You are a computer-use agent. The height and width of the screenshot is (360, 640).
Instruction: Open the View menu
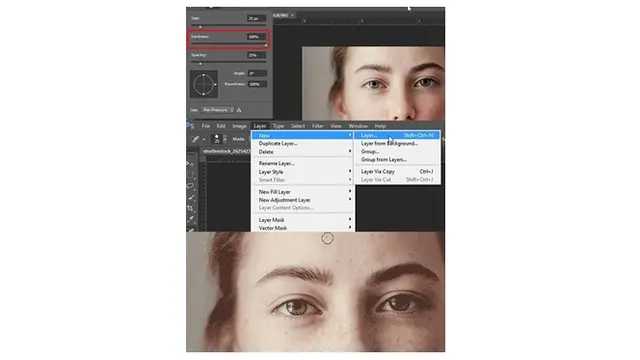pos(336,126)
